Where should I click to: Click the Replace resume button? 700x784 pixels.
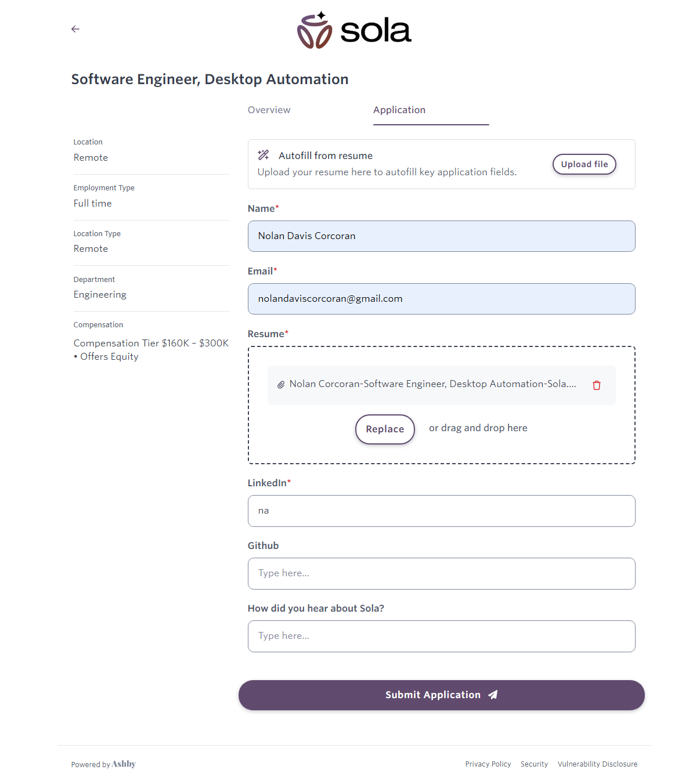coord(385,429)
